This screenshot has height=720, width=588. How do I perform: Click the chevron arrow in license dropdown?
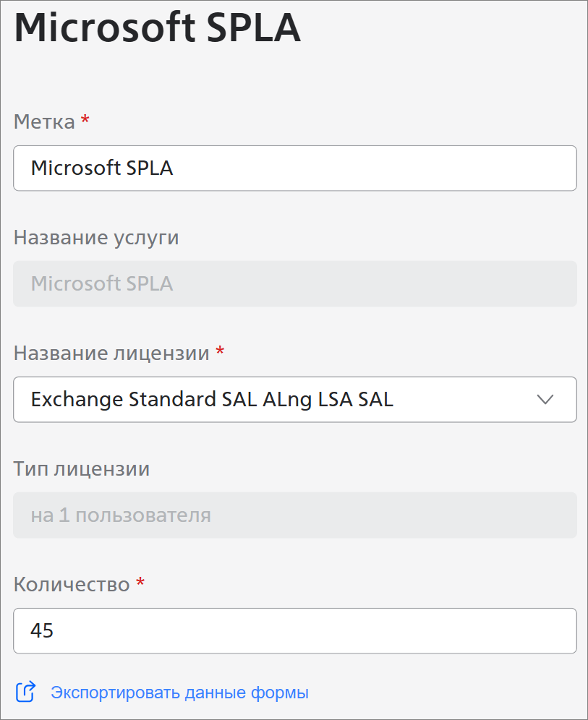545,400
